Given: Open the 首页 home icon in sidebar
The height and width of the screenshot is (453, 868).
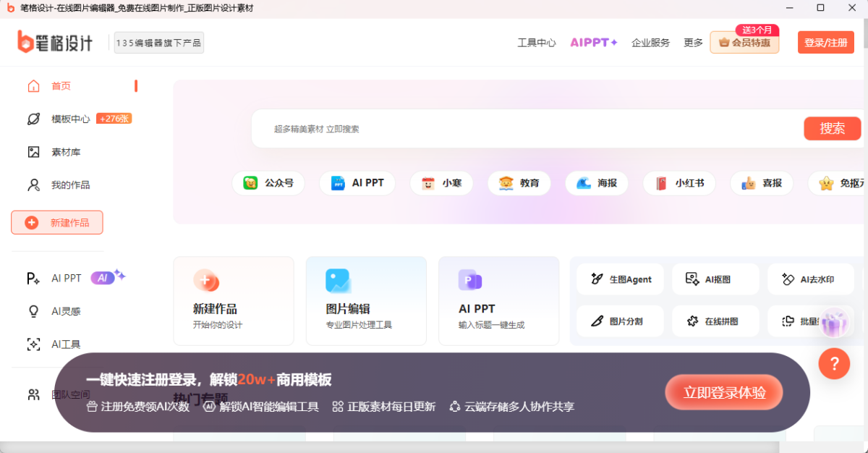Looking at the screenshot, I should pyautogui.click(x=33, y=86).
